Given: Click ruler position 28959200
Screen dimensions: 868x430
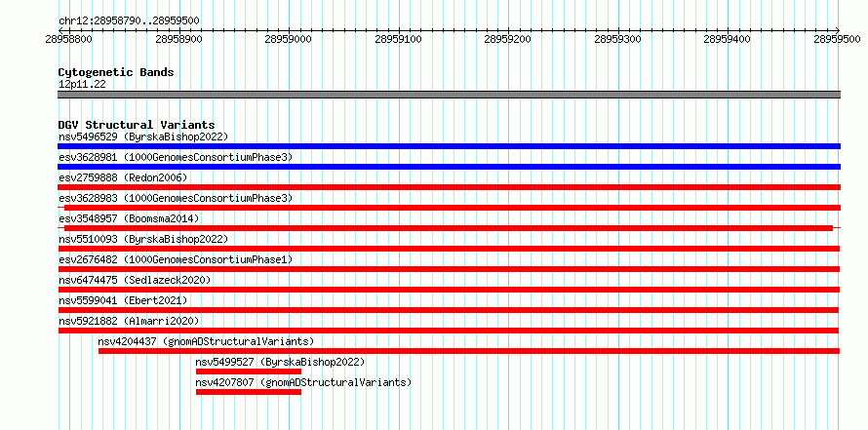Looking at the screenshot, I should [507, 39].
